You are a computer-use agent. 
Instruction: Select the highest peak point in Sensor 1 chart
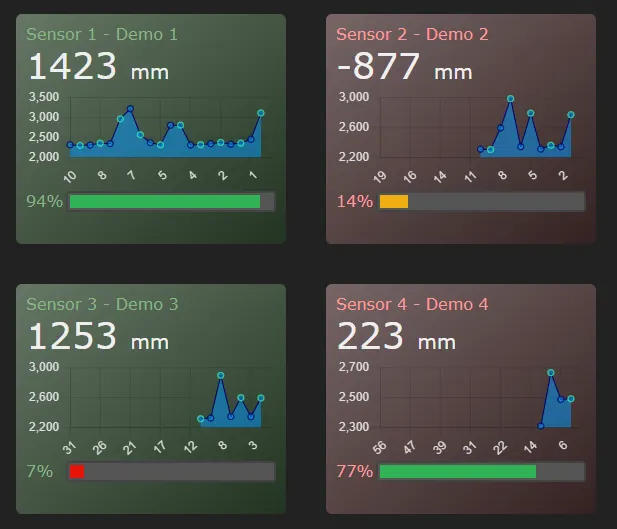[x=130, y=108]
